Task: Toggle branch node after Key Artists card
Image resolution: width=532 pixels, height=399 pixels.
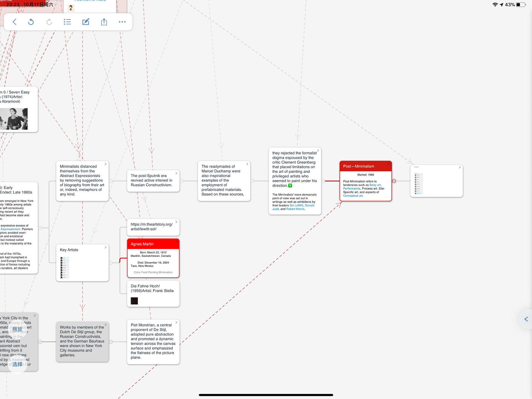Action: point(111,263)
